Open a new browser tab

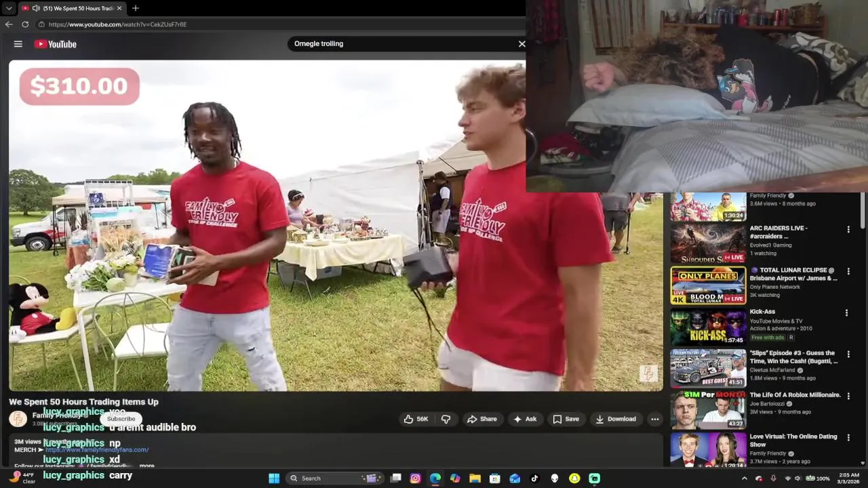(x=136, y=8)
